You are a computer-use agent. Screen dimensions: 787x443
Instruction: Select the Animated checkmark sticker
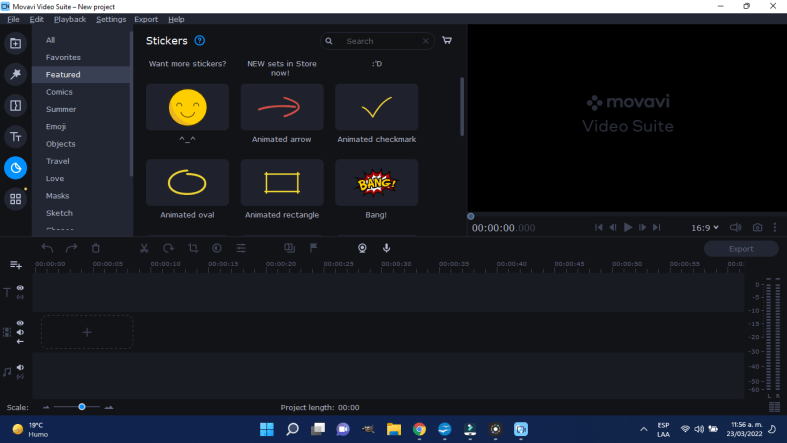pos(376,107)
